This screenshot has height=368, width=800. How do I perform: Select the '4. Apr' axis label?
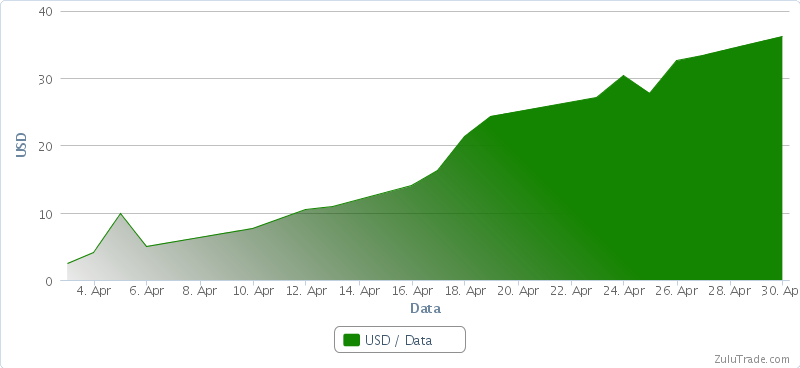(x=94, y=291)
